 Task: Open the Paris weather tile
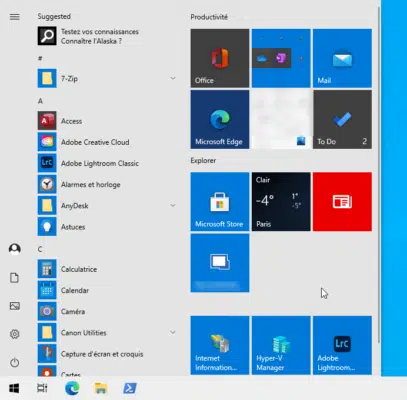pyautogui.click(x=281, y=202)
